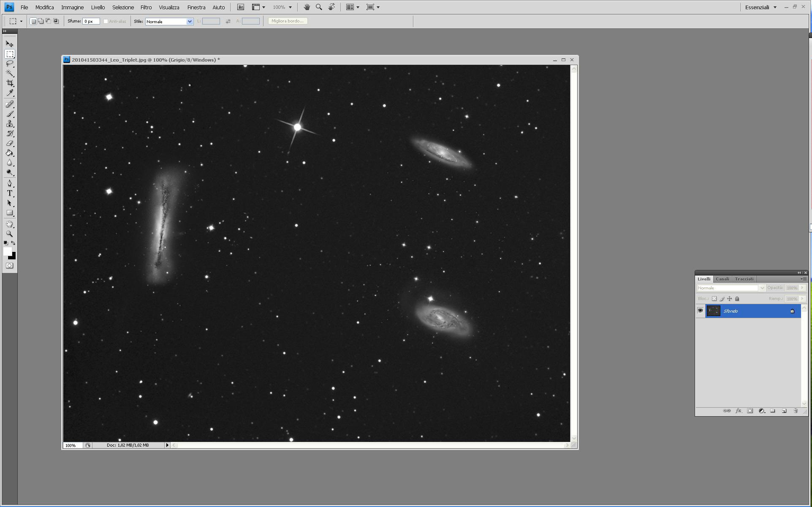Select the Eraser tool
The image size is (812, 507).
pos(10,143)
